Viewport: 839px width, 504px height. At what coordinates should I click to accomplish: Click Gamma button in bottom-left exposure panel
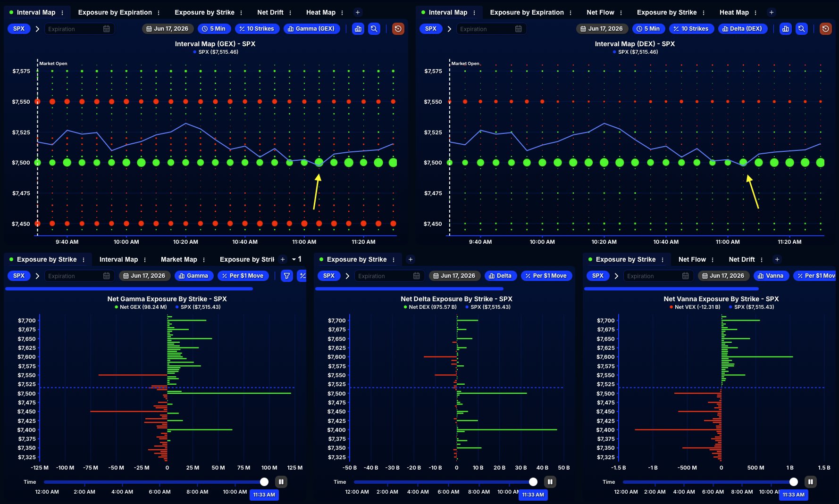pyautogui.click(x=194, y=276)
